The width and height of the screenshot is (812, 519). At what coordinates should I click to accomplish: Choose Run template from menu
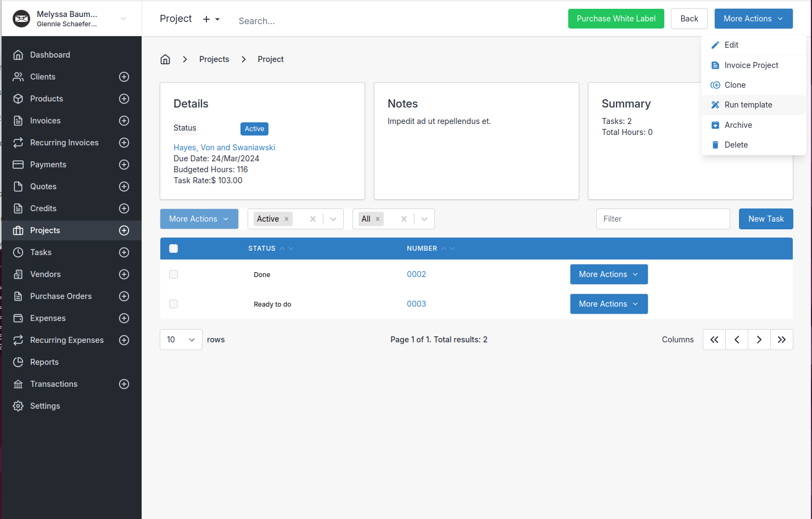point(748,105)
